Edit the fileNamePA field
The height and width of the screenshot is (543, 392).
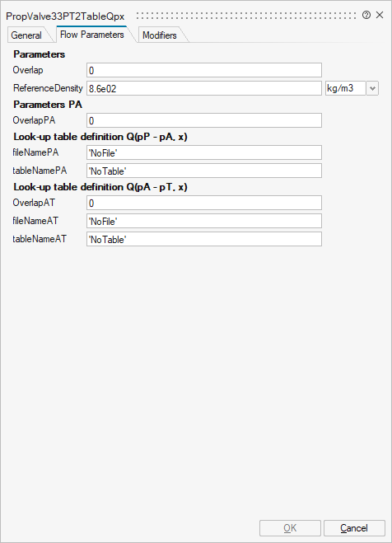[204, 152]
